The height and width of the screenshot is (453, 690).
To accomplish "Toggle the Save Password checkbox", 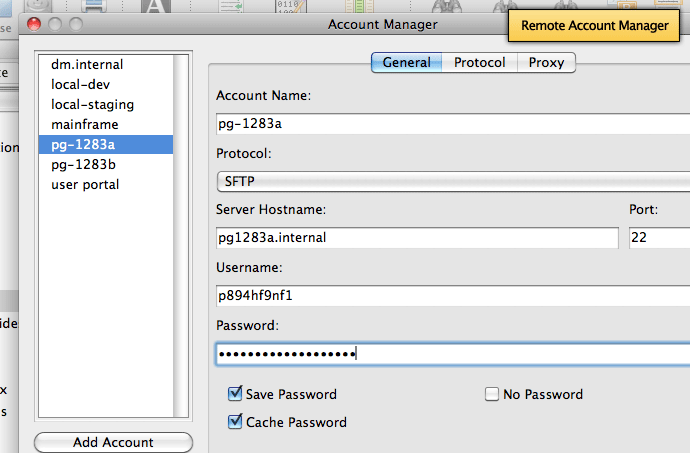I will [235, 393].
